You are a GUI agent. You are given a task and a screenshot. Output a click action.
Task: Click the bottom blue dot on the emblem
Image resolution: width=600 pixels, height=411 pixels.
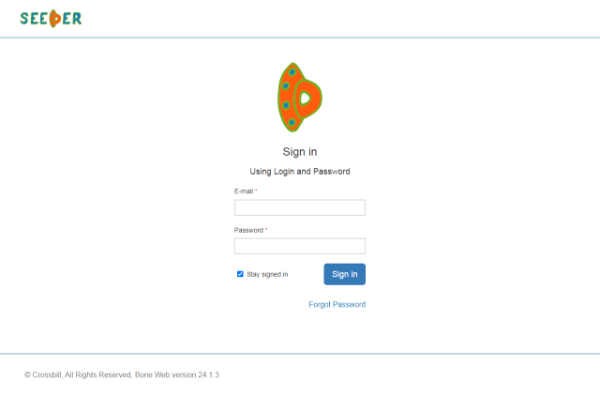click(292, 122)
